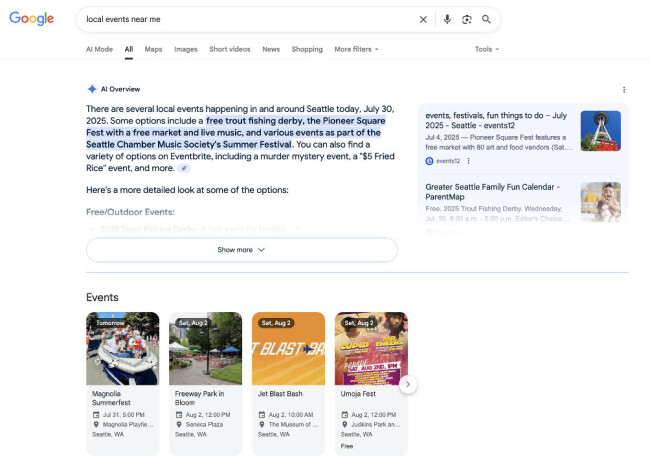Open three-dot menu next to events12 source

tap(468, 161)
